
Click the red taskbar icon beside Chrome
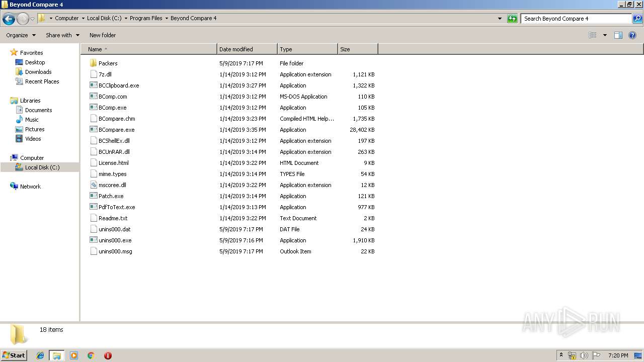[108, 355]
